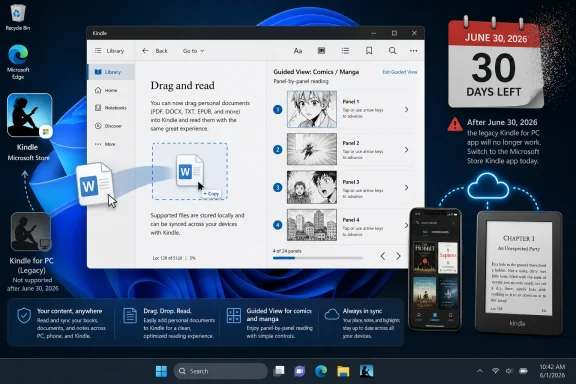Click the red warning triangle icon

pyautogui.click(x=455, y=124)
